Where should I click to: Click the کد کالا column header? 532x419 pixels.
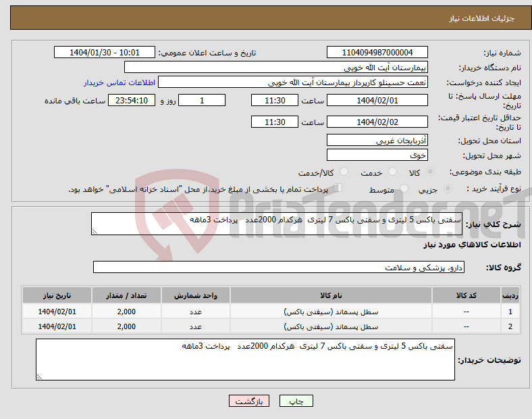pyautogui.click(x=467, y=295)
